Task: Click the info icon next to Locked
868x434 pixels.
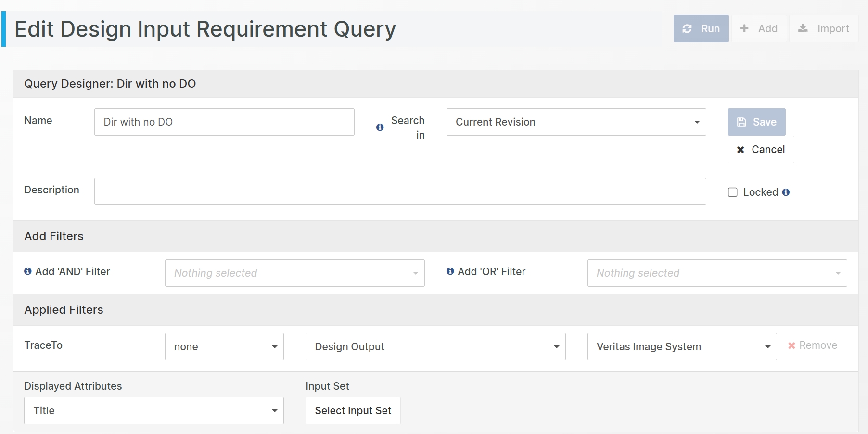Action: coord(786,192)
